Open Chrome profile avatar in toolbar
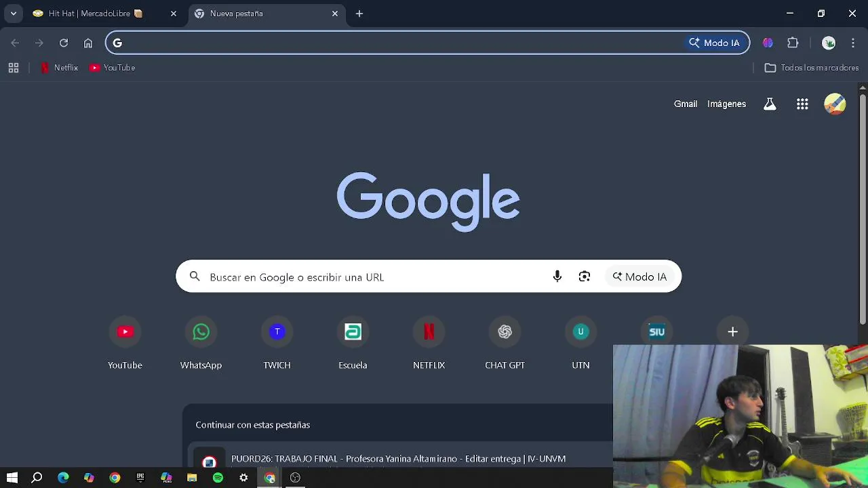868x488 pixels. [829, 43]
